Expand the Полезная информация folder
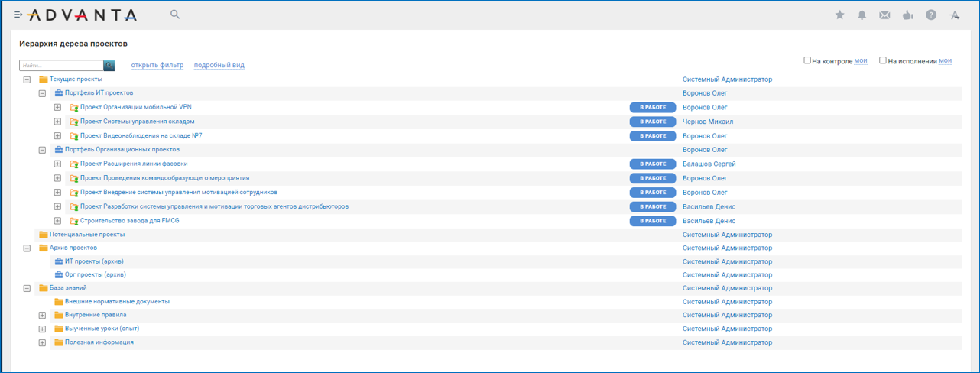 42,342
